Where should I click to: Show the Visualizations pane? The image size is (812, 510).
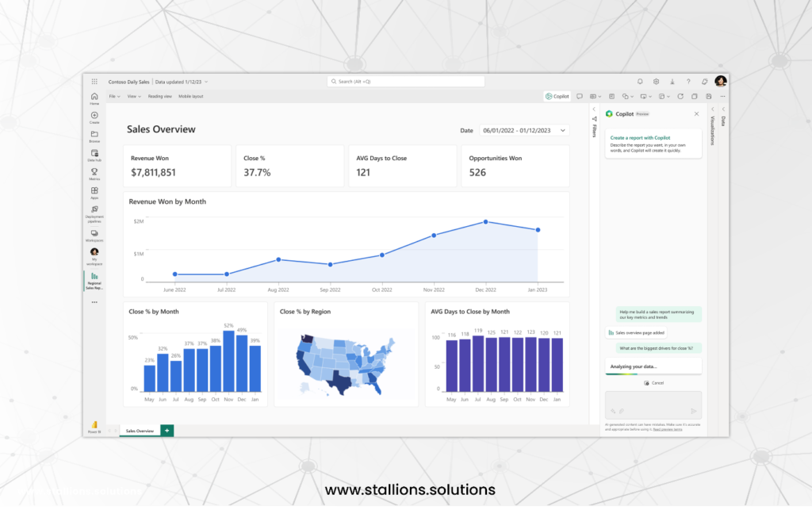click(x=712, y=127)
